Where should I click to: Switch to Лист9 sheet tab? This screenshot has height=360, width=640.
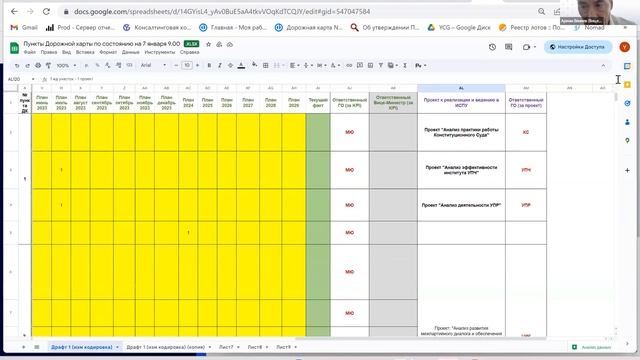[x=283, y=347]
